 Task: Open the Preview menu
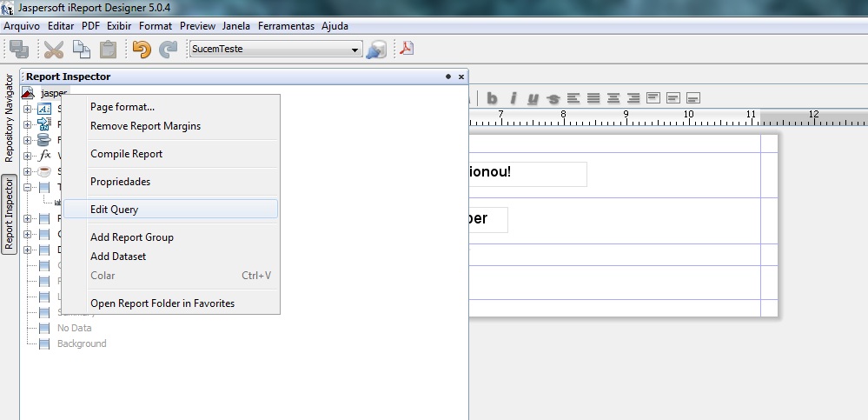[197, 26]
